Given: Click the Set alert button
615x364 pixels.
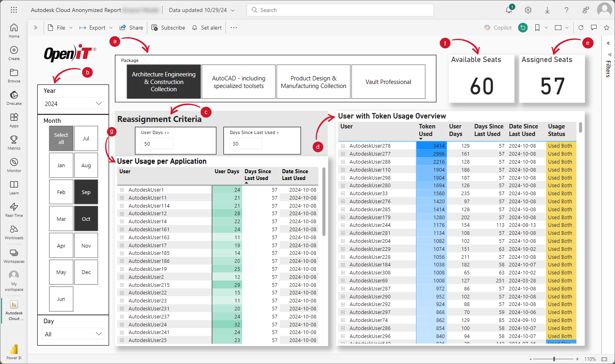Looking at the screenshot, I should pos(207,28).
